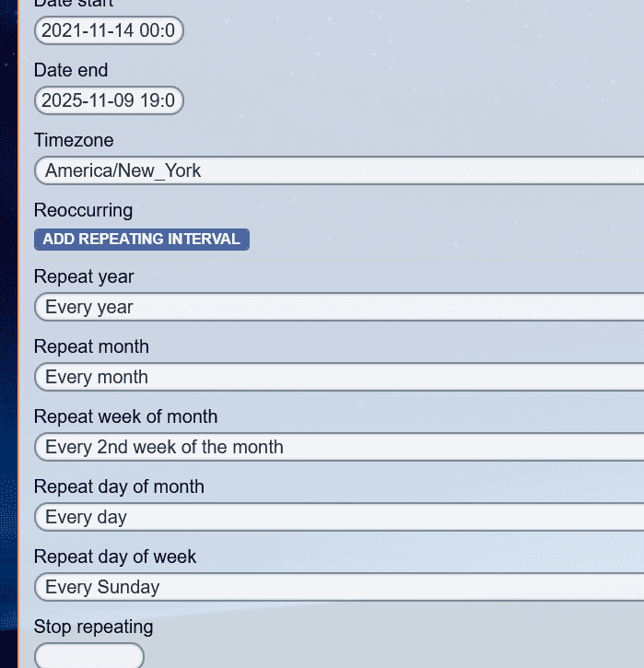Click the Timezone label text

pos(74,140)
